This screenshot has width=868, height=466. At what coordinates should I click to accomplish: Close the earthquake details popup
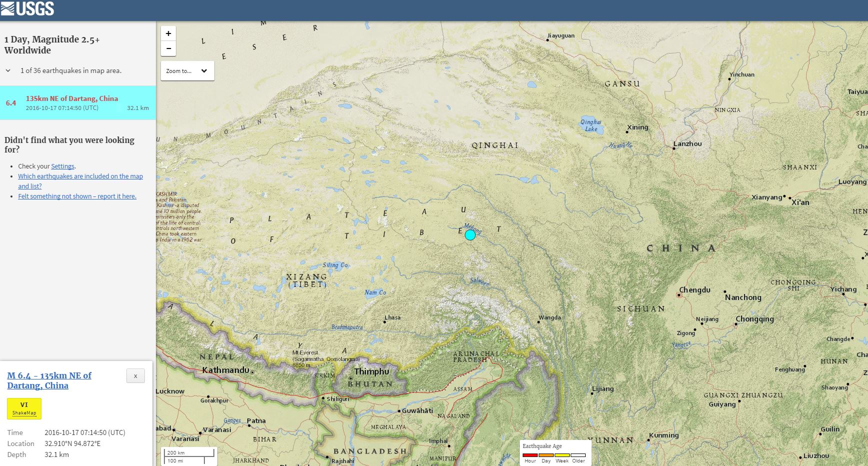click(x=135, y=376)
